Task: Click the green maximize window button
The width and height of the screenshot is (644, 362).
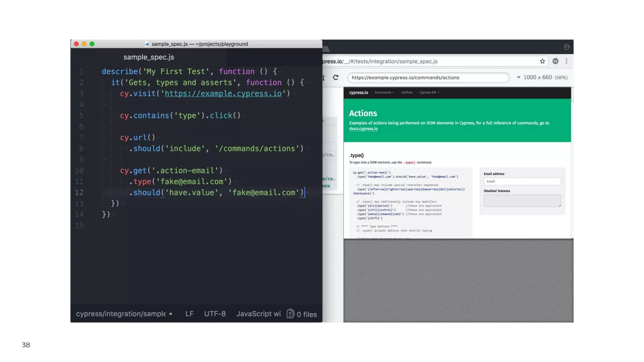Action: tap(92, 44)
